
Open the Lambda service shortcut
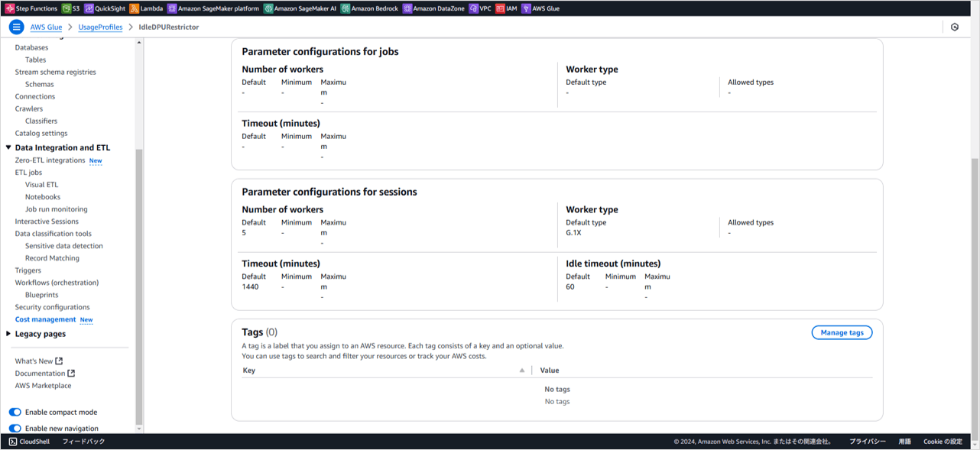(146, 8)
